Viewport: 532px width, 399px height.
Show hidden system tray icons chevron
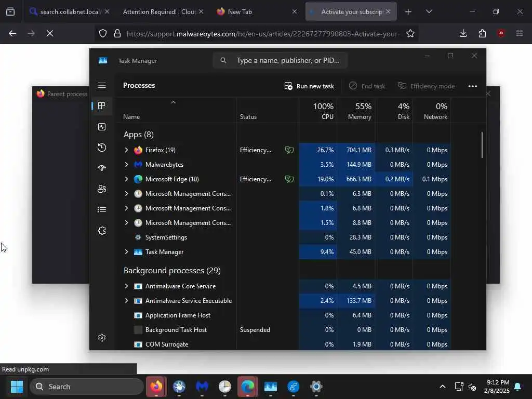point(443,387)
